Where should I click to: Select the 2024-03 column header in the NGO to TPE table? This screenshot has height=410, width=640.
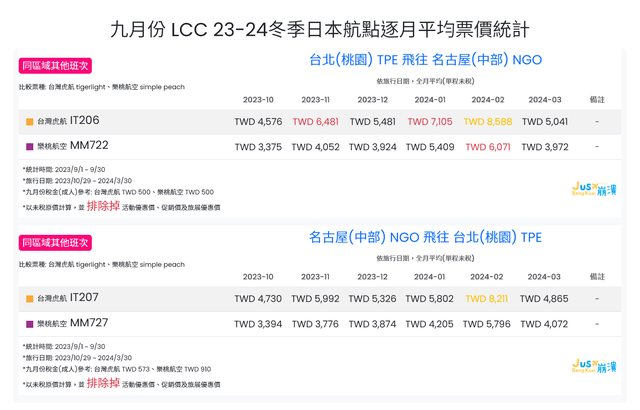click(x=544, y=276)
